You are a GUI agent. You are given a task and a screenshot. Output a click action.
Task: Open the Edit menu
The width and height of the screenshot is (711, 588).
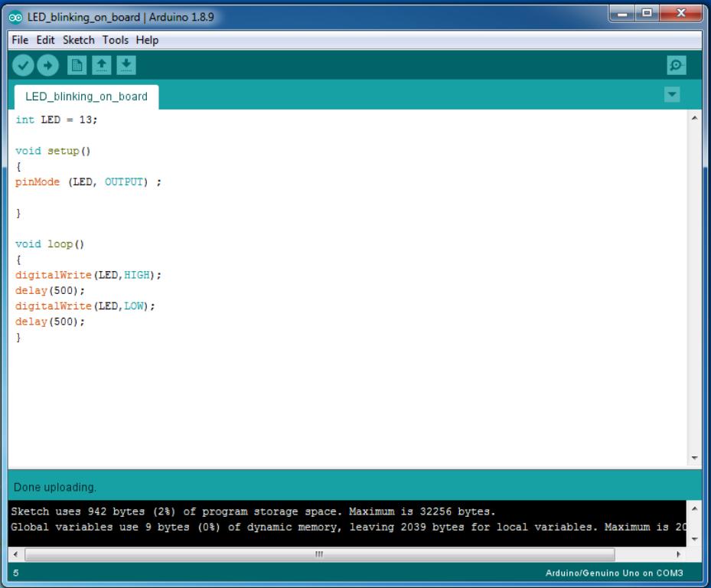coord(45,40)
